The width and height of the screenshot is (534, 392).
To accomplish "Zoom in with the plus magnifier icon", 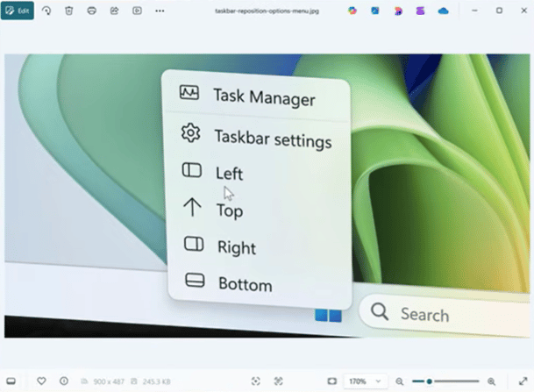I will (x=491, y=381).
